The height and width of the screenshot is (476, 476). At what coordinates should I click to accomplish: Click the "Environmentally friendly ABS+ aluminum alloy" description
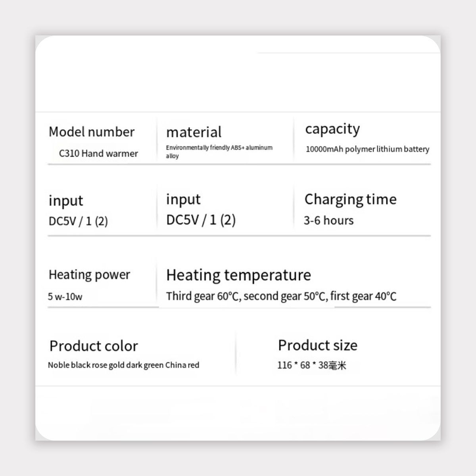point(219,151)
